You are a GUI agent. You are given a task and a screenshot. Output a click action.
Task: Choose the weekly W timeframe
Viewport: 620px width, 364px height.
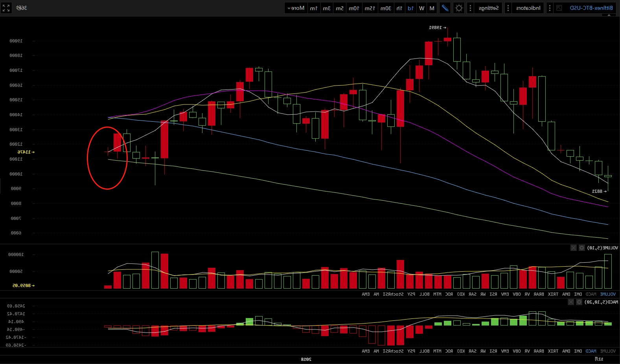[x=421, y=8]
